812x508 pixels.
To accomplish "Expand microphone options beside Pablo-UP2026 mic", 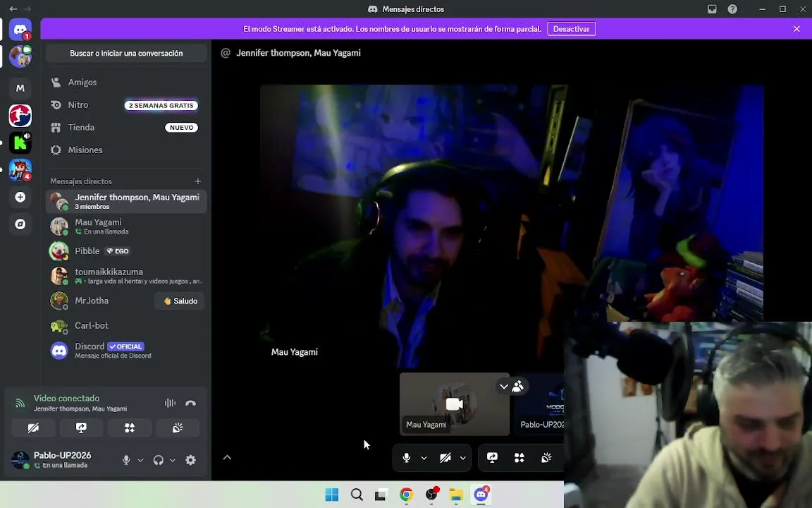I will click(140, 460).
